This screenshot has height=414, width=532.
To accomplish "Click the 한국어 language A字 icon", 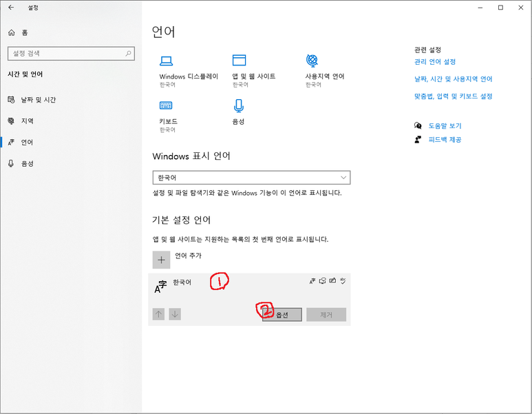I will pos(160,287).
